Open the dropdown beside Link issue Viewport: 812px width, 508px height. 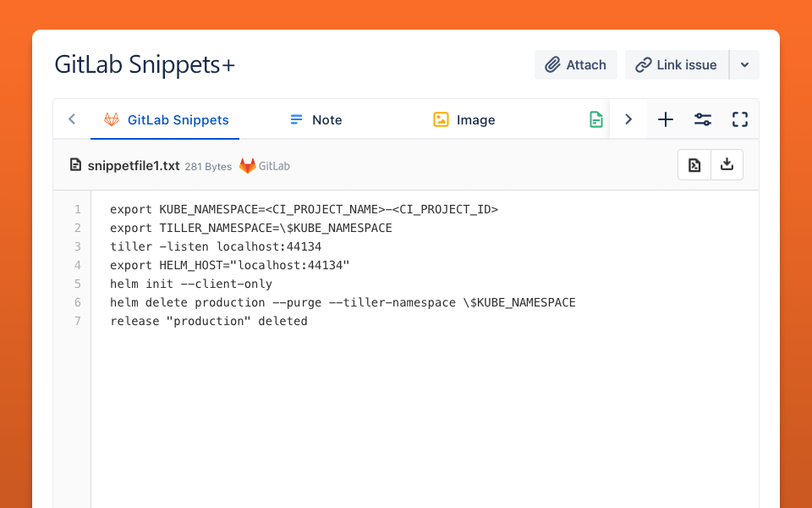[x=745, y=64]
